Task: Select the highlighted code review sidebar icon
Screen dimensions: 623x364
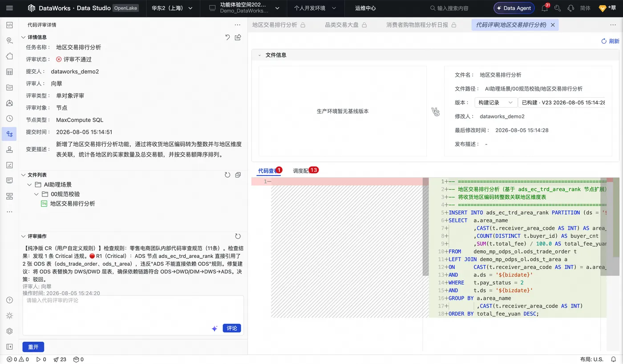Action: point(9,134)
